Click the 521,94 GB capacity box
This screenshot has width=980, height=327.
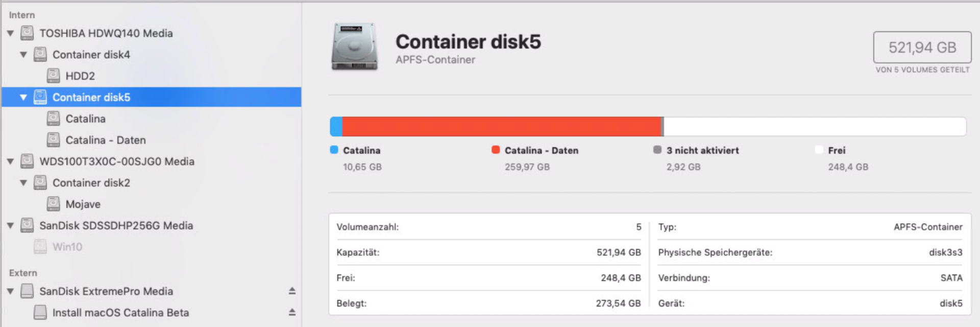[x=922, y=48]
